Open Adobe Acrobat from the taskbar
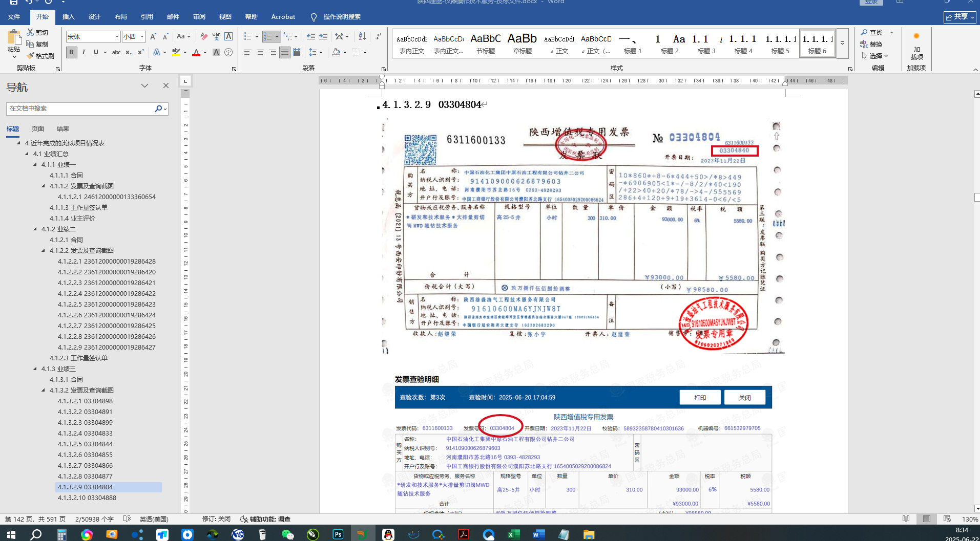This screenshot has width=980, height=541. click(464, 534)
